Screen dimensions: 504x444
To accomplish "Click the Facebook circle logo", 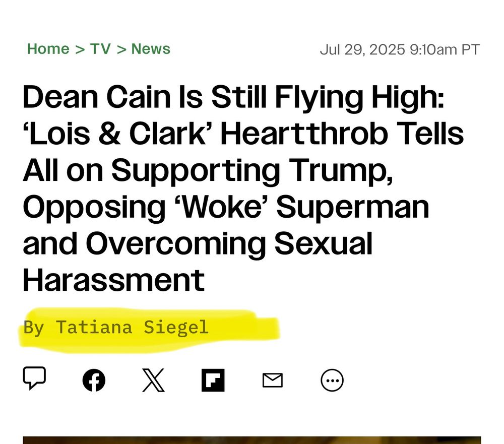I will coord(94,380).
